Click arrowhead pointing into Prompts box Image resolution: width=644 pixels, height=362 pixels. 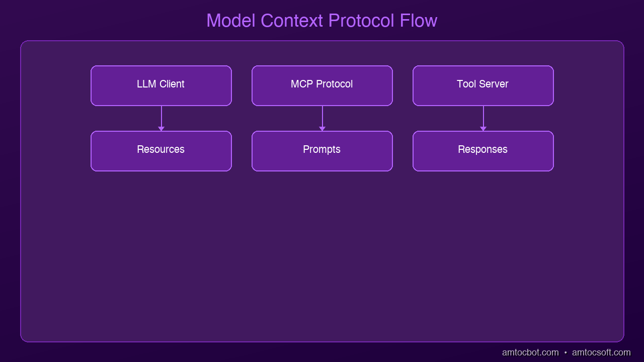(x=322, y=129)
